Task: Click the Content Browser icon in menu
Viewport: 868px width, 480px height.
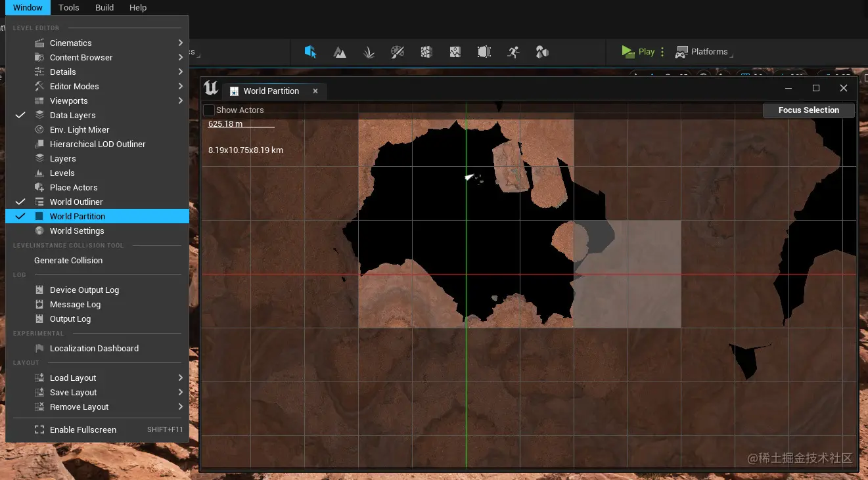Action: [39, 57]
